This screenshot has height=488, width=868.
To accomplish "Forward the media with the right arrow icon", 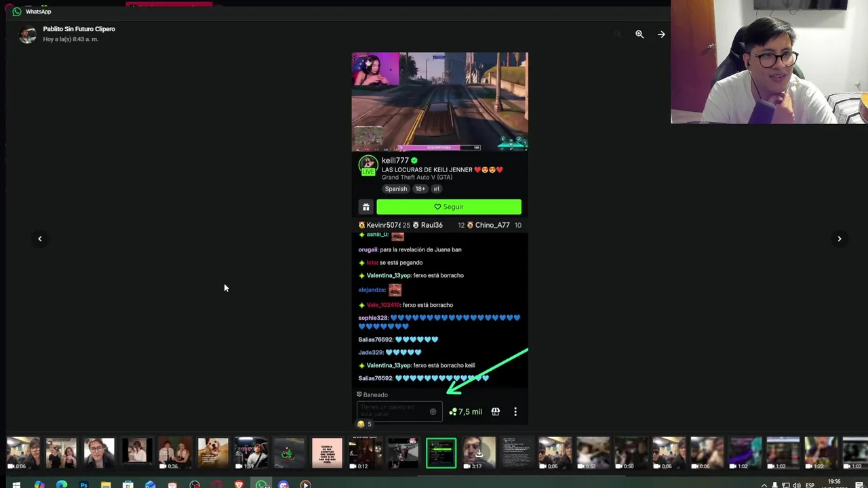I will (661, 34).
